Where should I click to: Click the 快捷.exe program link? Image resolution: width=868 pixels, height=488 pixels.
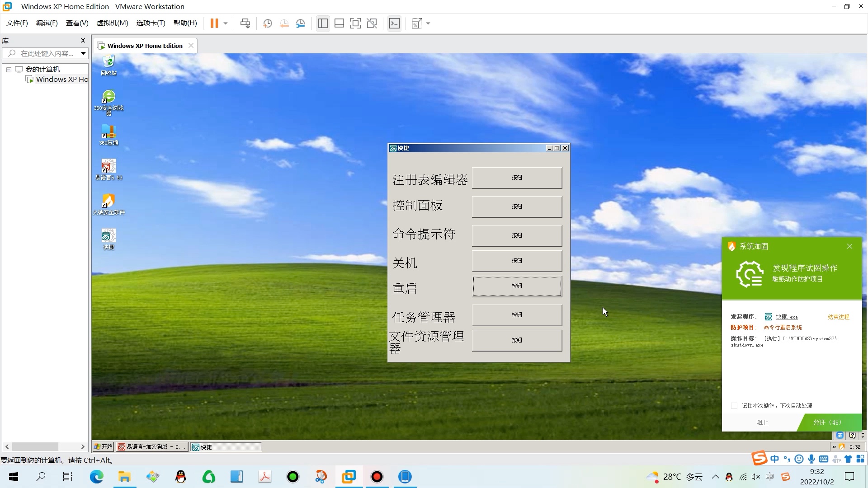pos(787,317)
